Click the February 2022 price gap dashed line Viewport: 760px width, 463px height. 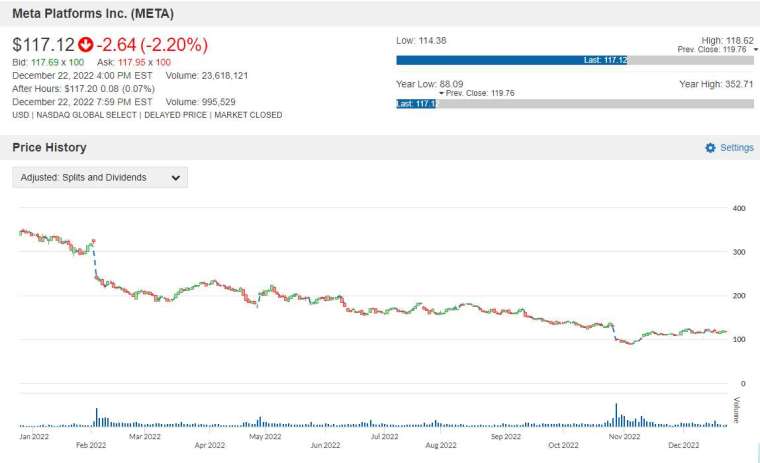point(95,262)
